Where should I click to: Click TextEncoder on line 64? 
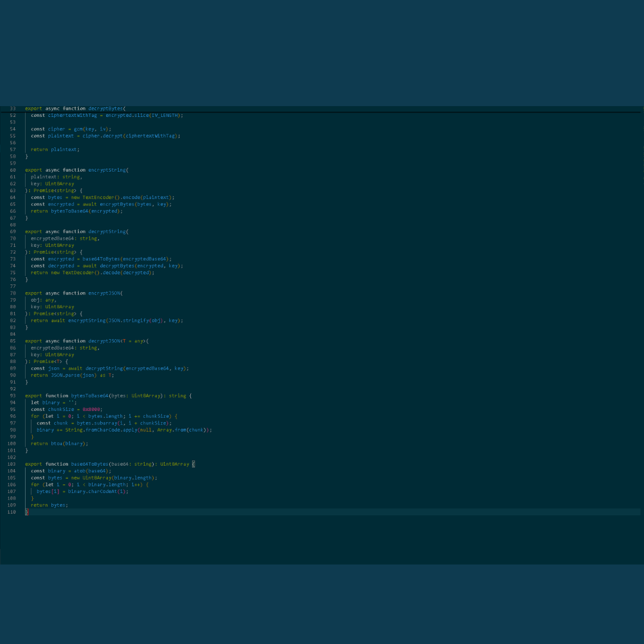(98, 197)
